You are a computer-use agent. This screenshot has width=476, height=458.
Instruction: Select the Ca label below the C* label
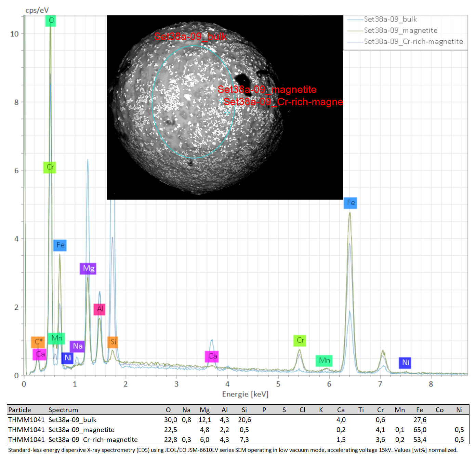click(40, 354)
